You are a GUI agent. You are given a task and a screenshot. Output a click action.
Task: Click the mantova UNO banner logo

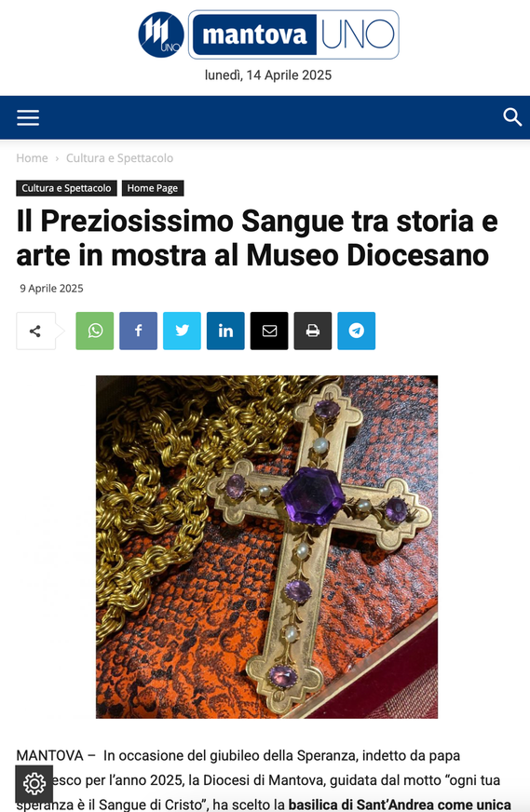click(x=293, y=34)
